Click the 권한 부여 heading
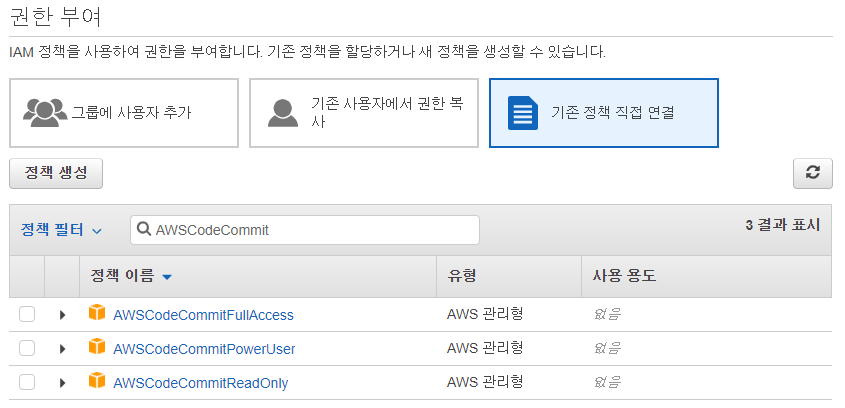The height and width of the screenshot is (408, 845). (56, 16)
